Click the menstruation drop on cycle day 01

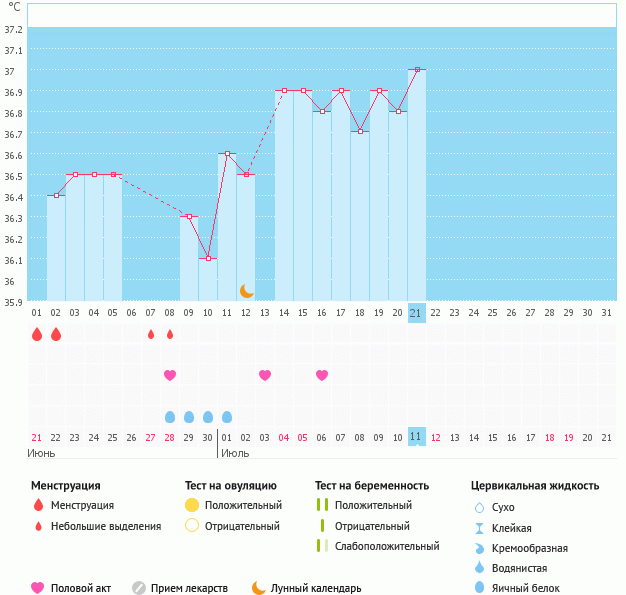pos(37,334)
